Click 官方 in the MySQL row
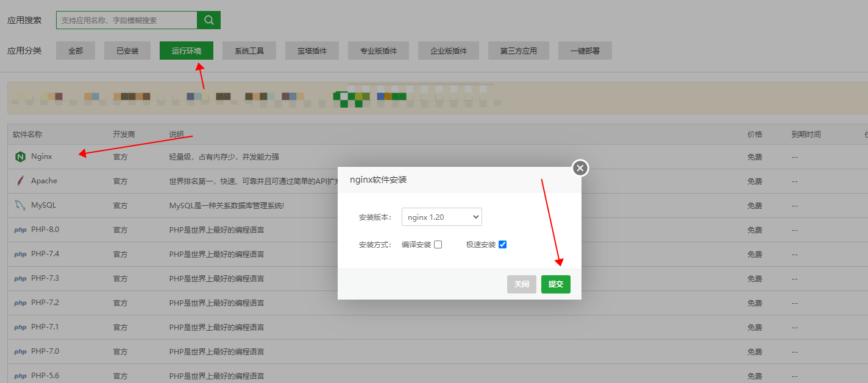Screen dimensions: 868x383 tap(120, 206)
